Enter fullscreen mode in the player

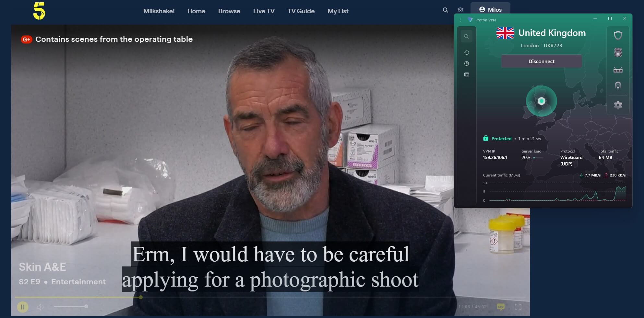tap(518, 307)
